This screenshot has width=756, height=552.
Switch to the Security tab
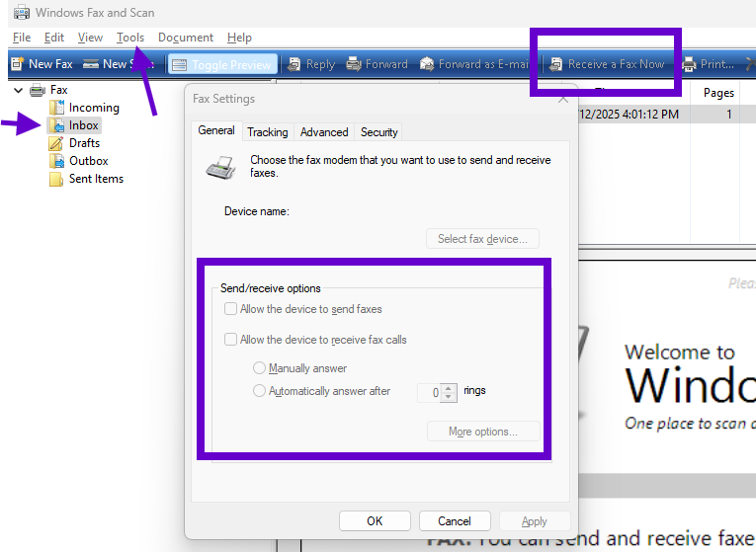pos(378,132)
